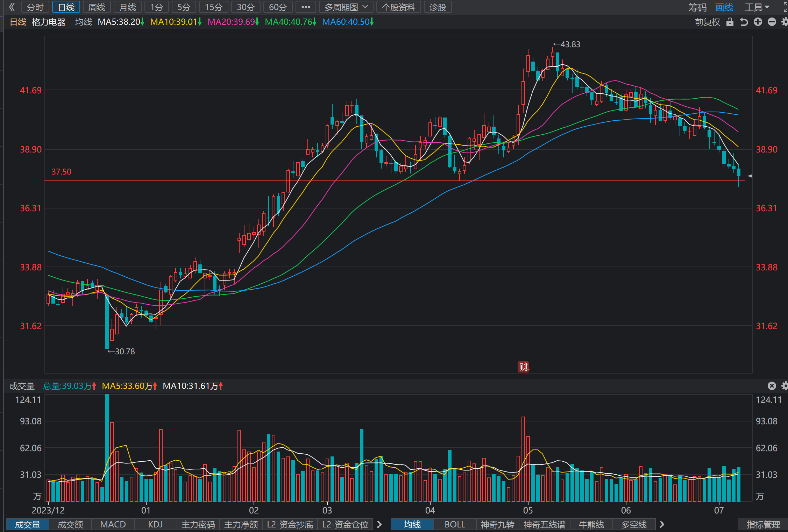Open 个股资料 stock information
The height and width of the screenshot is (532, 788).
tap(399, 7)
